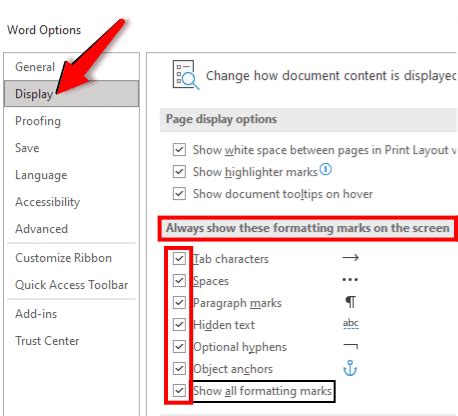Click the info icon beside highlighter marks
This screenshot has height=416, width=458.
click(326, 170)
